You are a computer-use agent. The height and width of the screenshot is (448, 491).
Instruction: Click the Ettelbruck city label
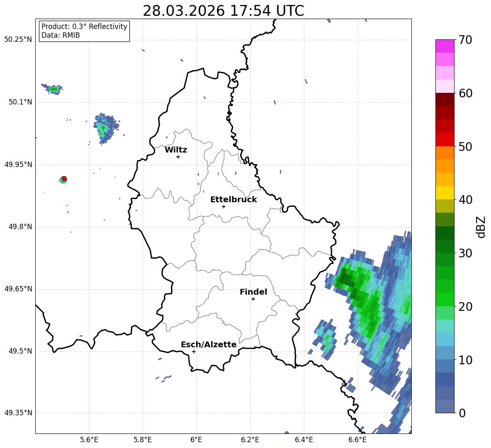233,200
